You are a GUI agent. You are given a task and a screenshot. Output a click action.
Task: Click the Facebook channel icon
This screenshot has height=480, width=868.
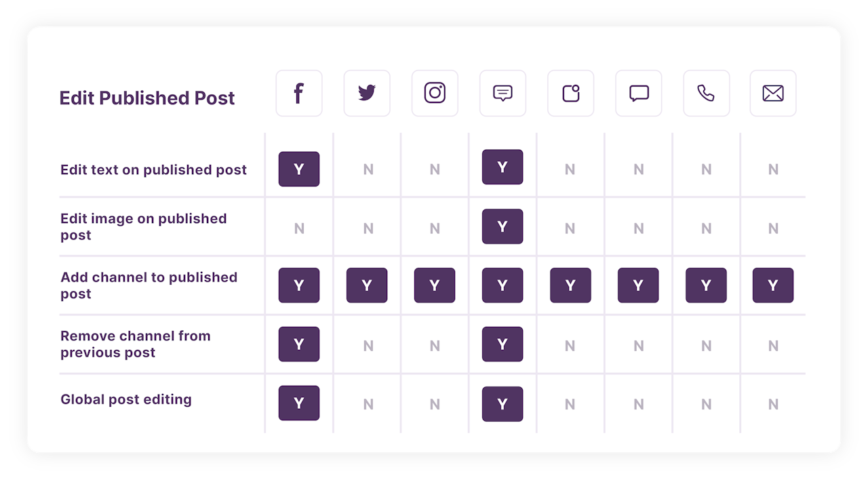(x=299, y=94)
